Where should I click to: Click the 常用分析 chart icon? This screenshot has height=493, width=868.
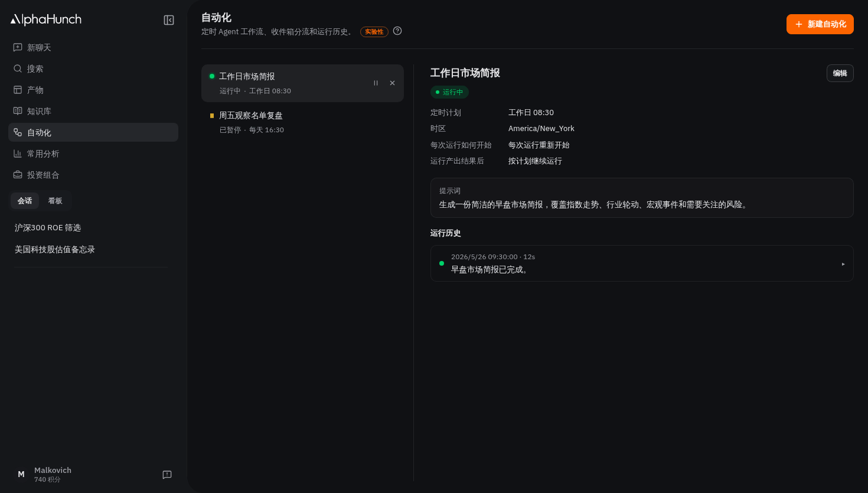tap(18, 154)
